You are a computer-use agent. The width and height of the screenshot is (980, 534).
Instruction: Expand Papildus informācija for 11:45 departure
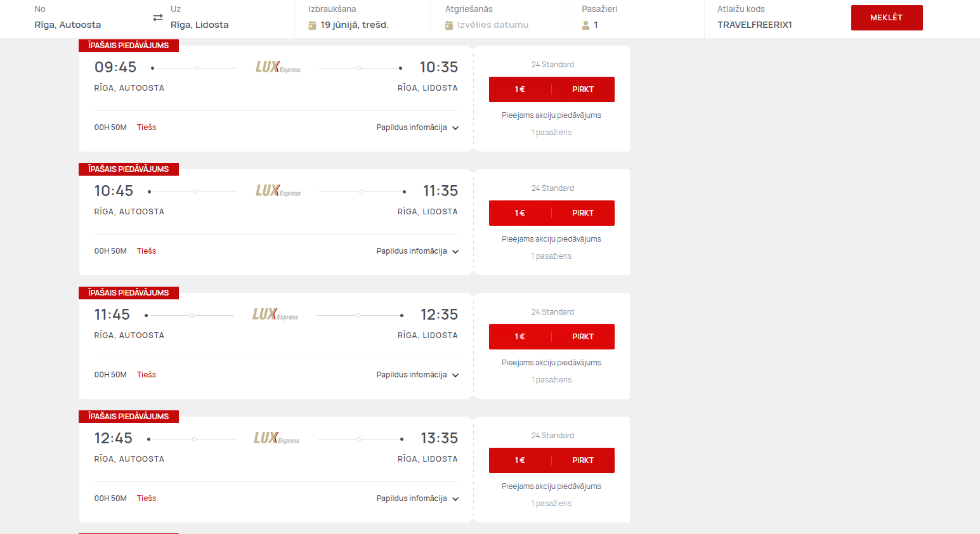click(x=417, y=375)
